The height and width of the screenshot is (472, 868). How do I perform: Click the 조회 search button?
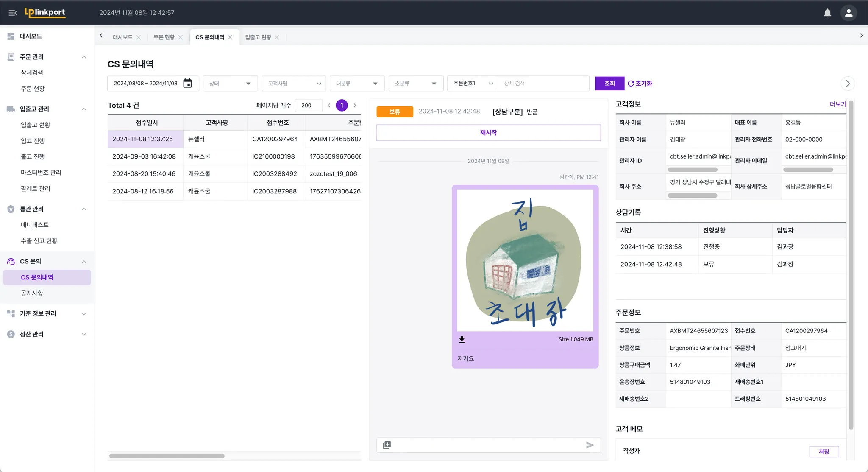tap(609, 84)
